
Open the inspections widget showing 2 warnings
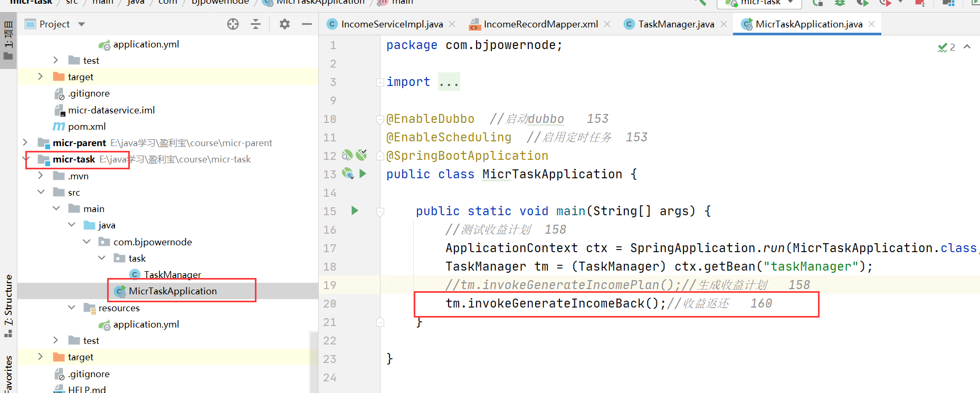pyautogui.click(x=946, y=47)
